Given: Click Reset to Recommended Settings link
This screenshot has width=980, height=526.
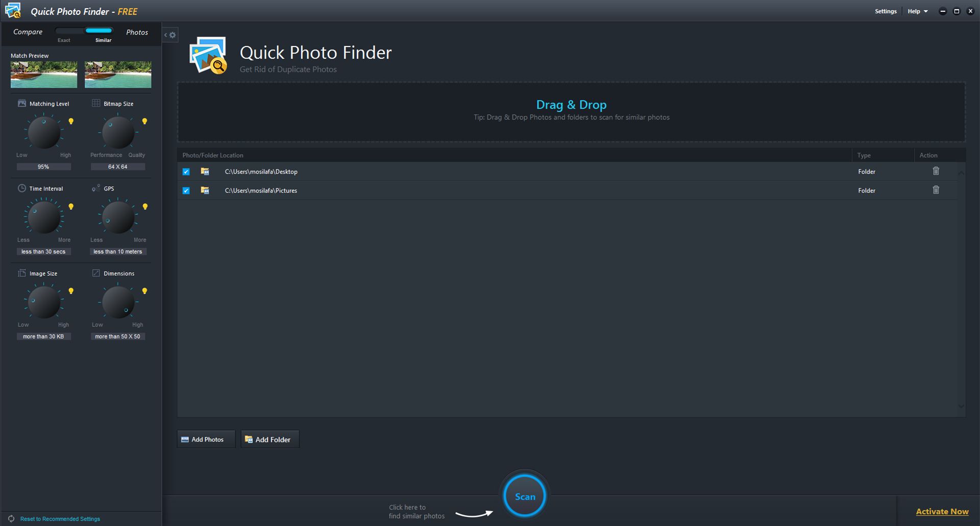Looking at the screenshot, I should [x=60, y=519].
